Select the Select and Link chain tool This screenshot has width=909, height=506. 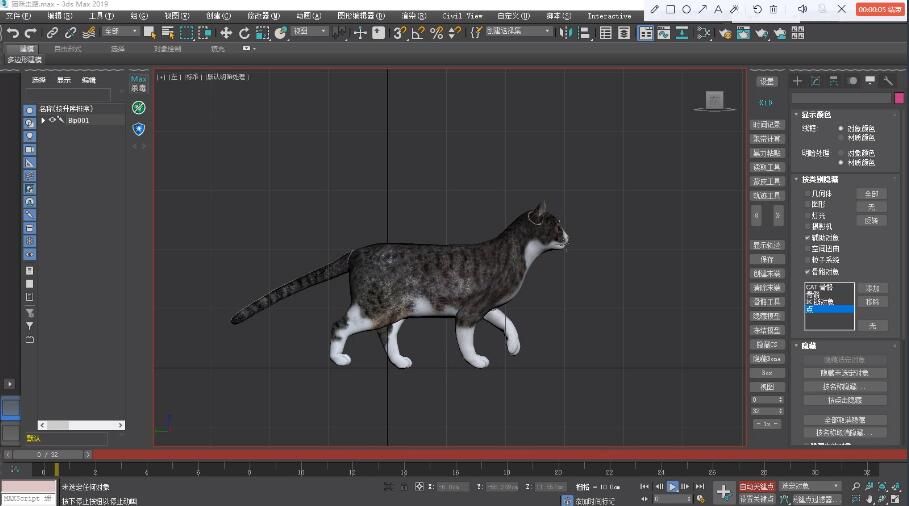(52, 33)
